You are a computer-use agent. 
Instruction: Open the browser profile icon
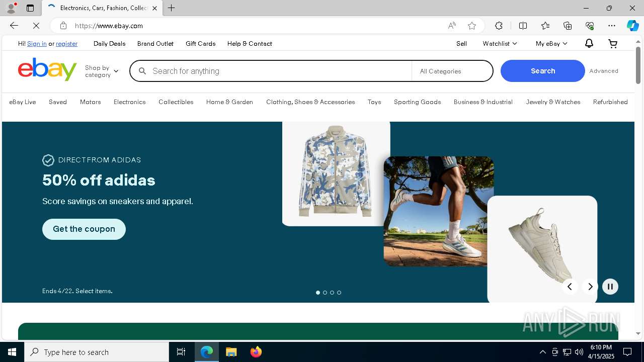click(x=11, y=8)
